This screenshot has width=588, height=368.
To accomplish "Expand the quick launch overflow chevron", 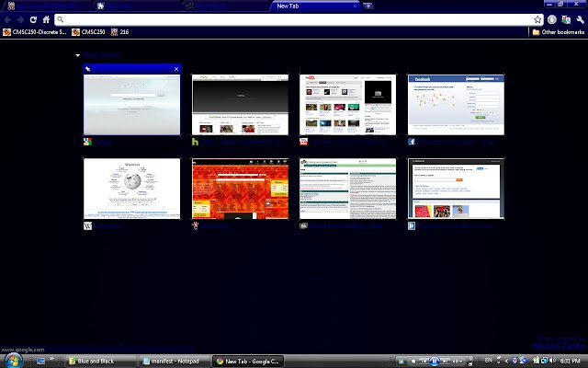I will click(x=51, y=360).
